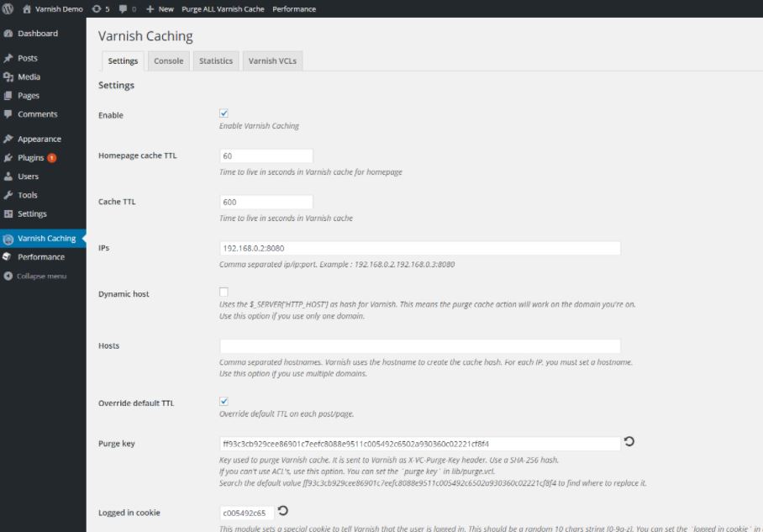Open Plugins with the update badge

(30, 158)
